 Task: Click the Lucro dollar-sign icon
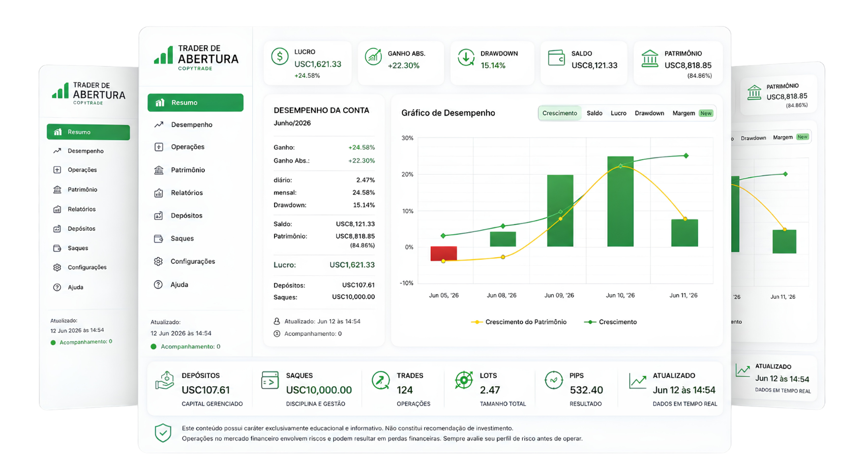click(280, 56)
